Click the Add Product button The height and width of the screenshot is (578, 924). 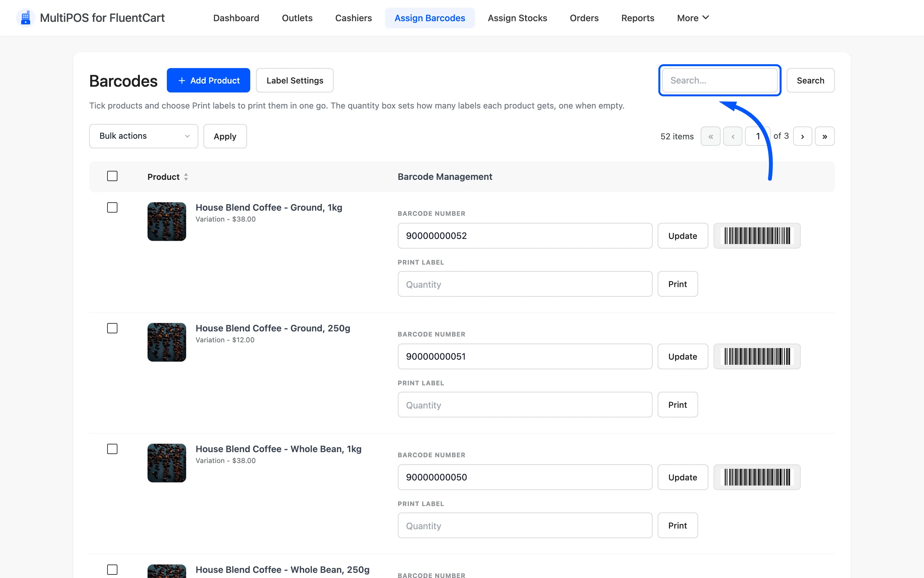209,81
